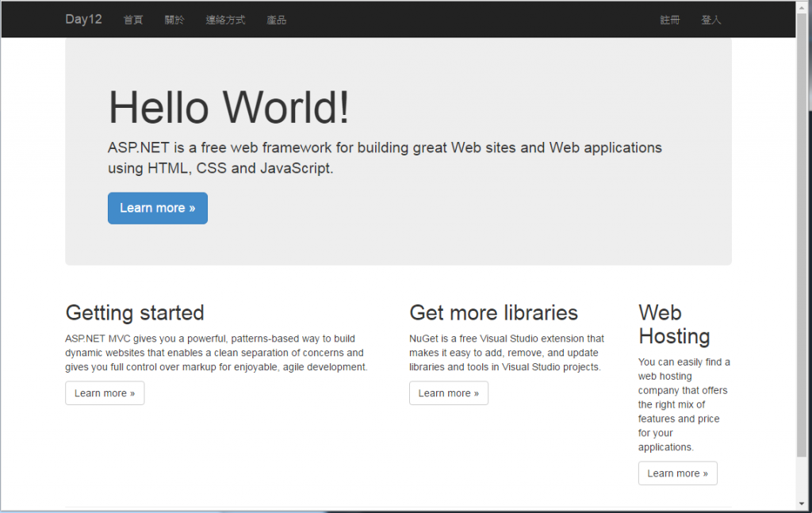Click the vertical scrollbar thumb
Image resolution: width=812 pixels, height=513 pixels.
[802, 233]
